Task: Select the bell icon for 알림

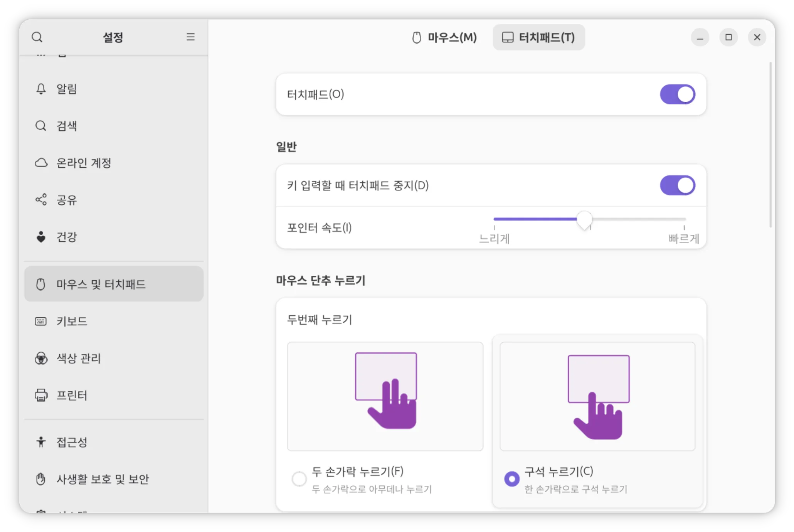Action: 41,89
